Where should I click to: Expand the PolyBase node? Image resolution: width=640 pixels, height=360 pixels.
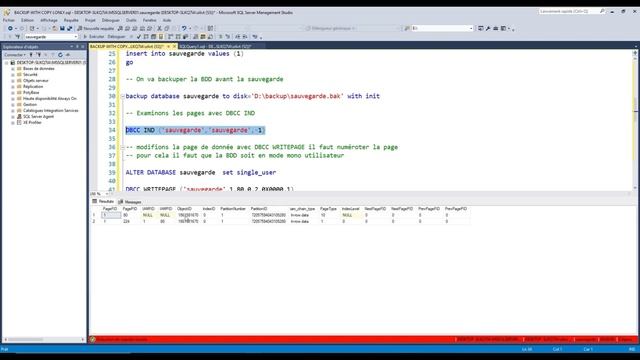click(x=13, y=93)
